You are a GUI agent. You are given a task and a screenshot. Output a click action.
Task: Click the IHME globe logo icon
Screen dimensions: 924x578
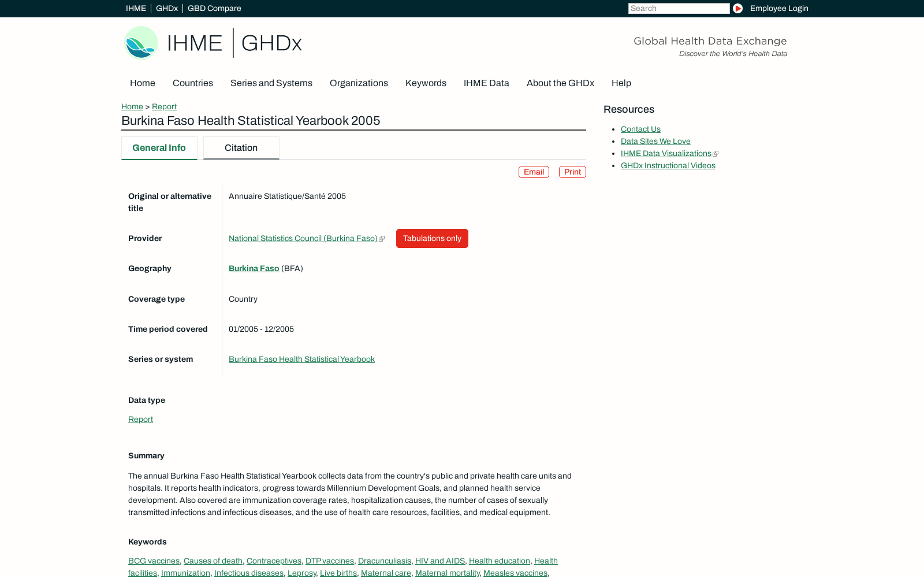(141, 43)
